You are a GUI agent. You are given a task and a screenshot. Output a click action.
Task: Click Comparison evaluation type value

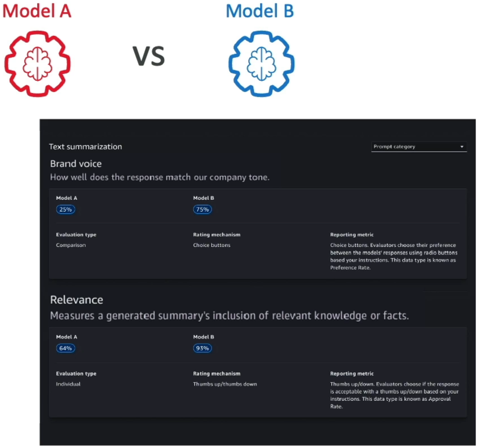(71, 245)
